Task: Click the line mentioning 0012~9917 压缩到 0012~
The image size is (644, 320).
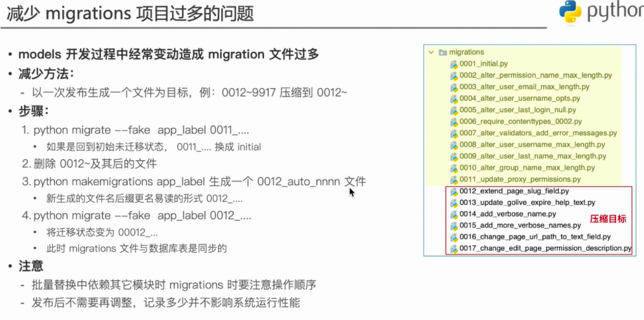Action: click(189, 93)
